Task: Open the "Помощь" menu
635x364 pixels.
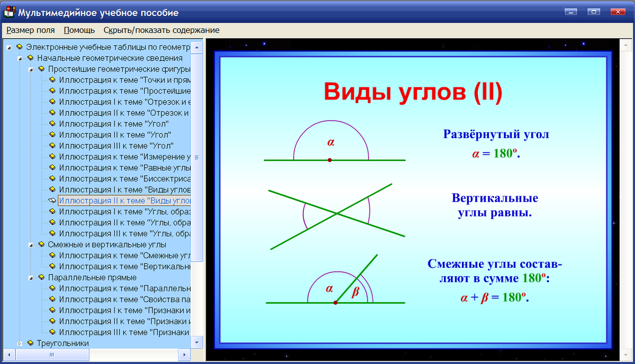Action: 78,30
